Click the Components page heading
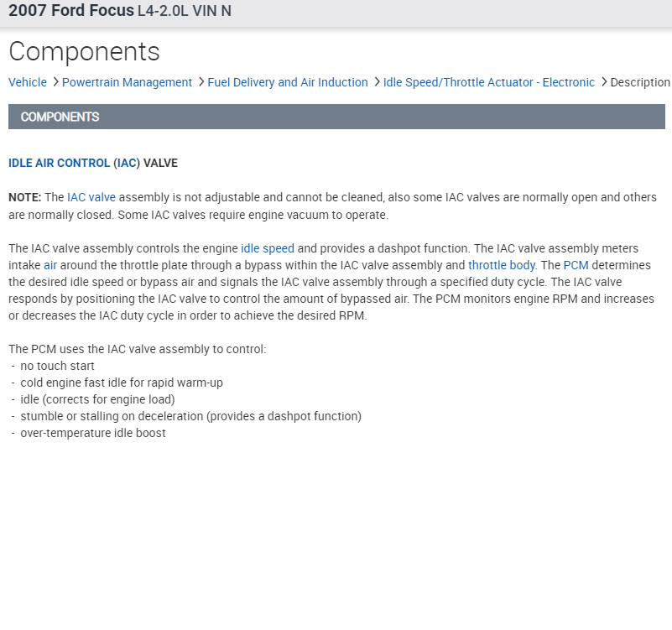The height and width of the screenshot is (630, 672). (x=84, y=51)
